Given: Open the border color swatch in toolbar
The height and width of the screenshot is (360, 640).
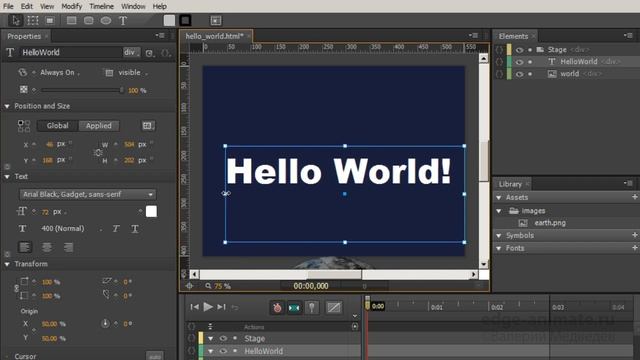Looking at the screenshot, I should [x=185, y=20].
